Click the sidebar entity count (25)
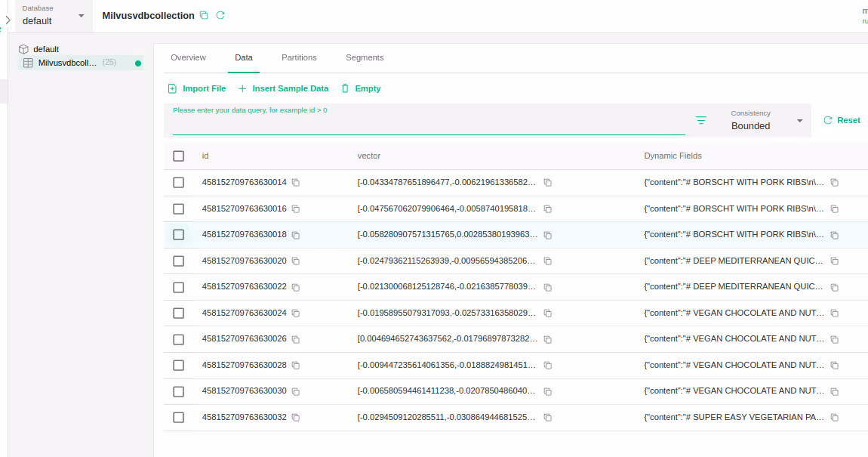Viewport: 868px width, 457px height. pyautogui.click(x=109, y=63)
